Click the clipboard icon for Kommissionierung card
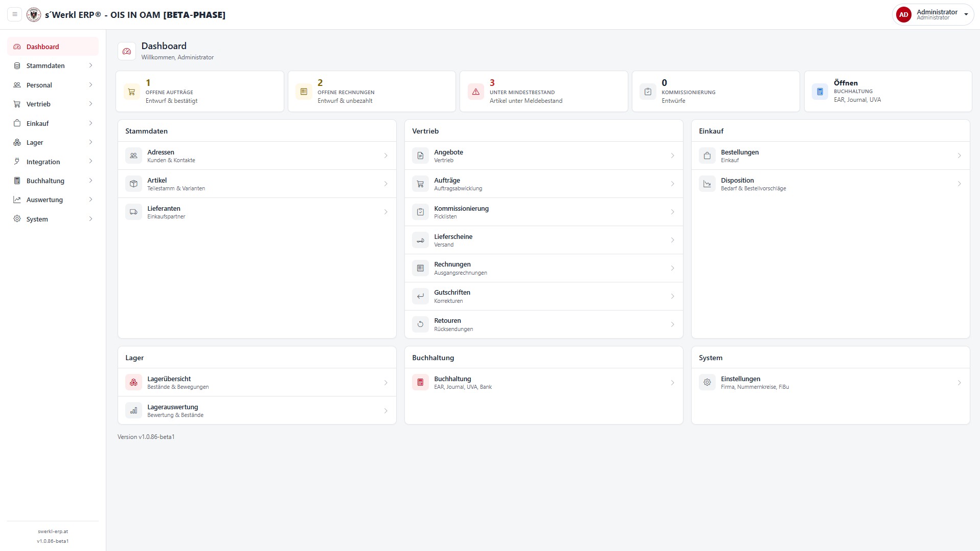 [x=648, y=92]
